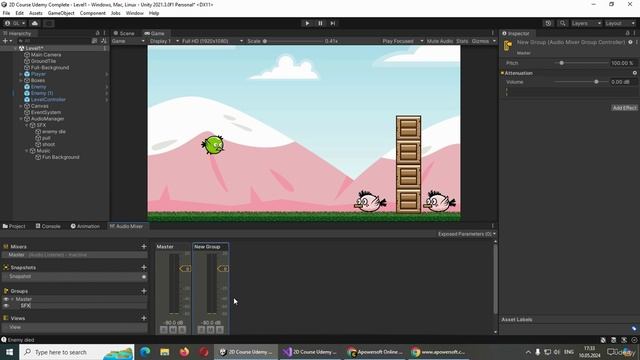The width and height of the screenshot is (640, 360).
Task: Add a new snapshot with plus icon
Action: click(x=144, y=267)
